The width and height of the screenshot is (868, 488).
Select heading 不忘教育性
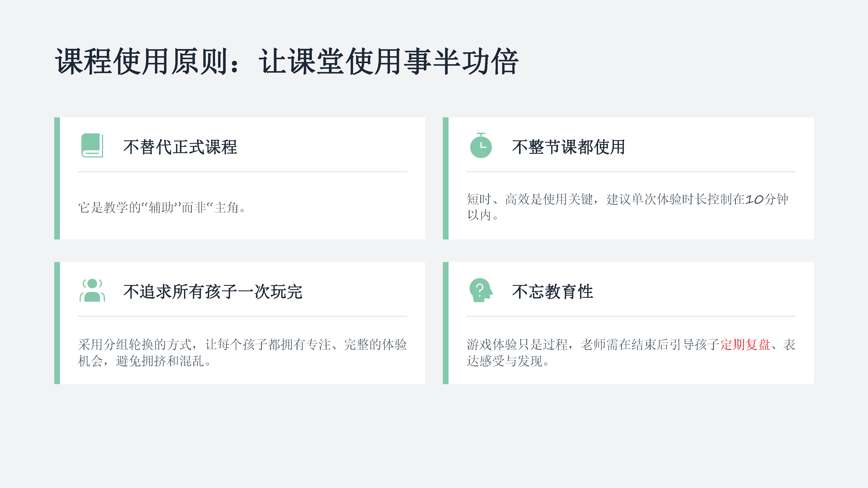[x=552, y=292]
